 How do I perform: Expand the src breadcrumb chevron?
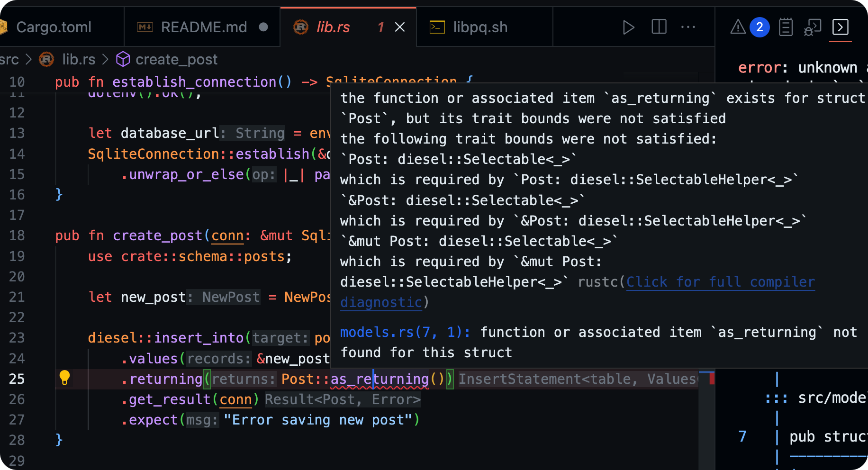(28, 59)
